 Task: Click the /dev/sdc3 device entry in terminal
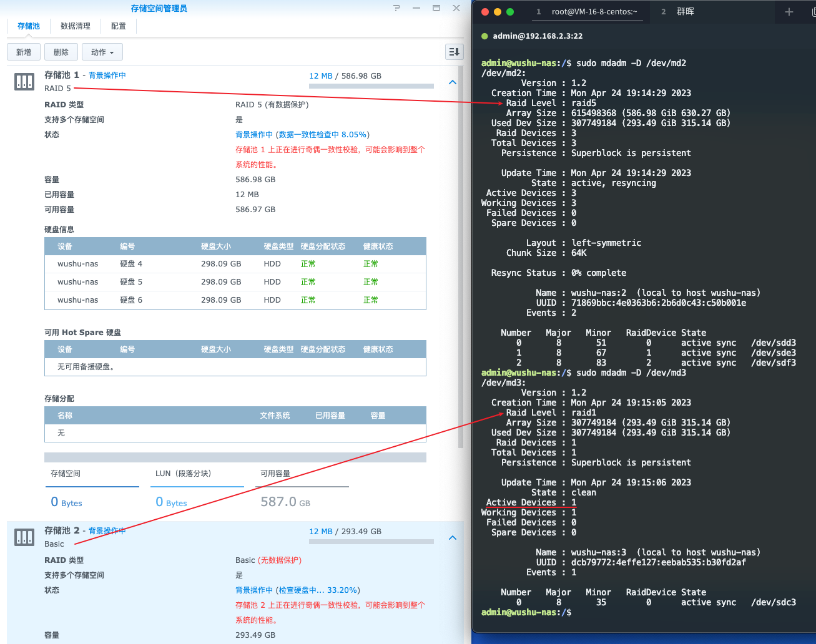click(774, 602)
